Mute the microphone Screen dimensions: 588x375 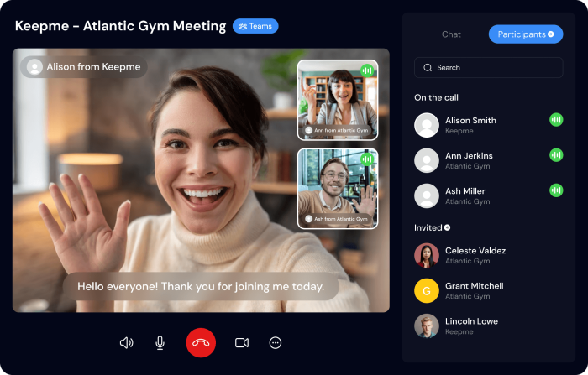160,343
